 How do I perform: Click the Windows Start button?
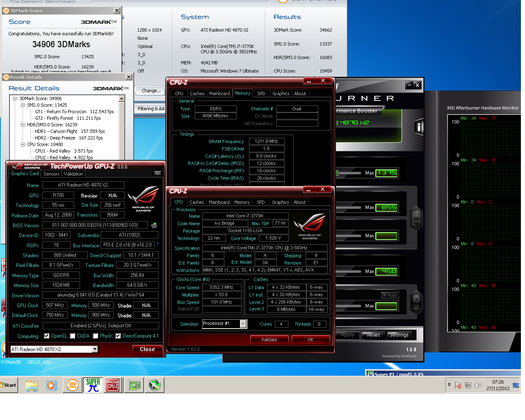pos(9,385)
